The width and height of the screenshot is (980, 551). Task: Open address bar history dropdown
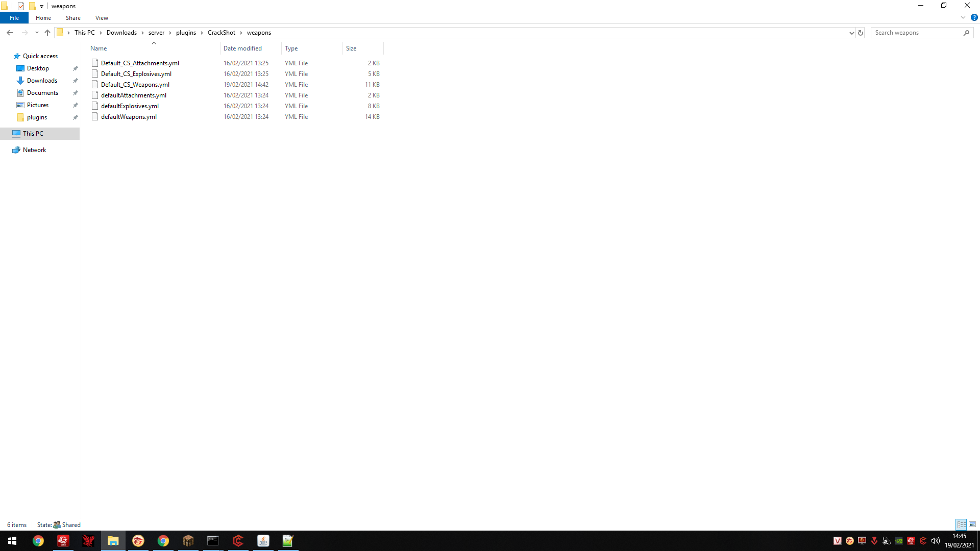click(851, 33)
